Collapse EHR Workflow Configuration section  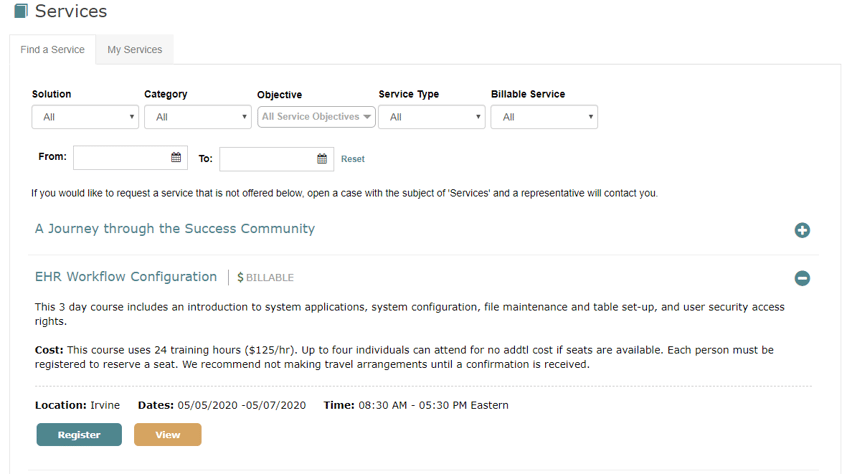[802, 278]
